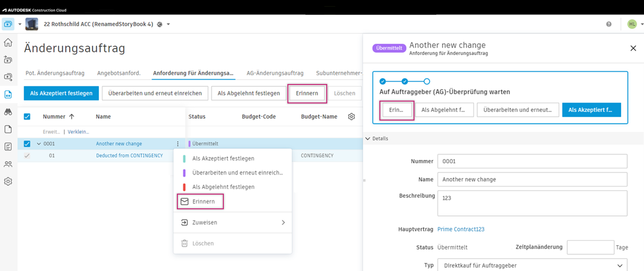Toggle the select-all checkbox in the header
644x271 pixels.
click(x=27, y=116)
